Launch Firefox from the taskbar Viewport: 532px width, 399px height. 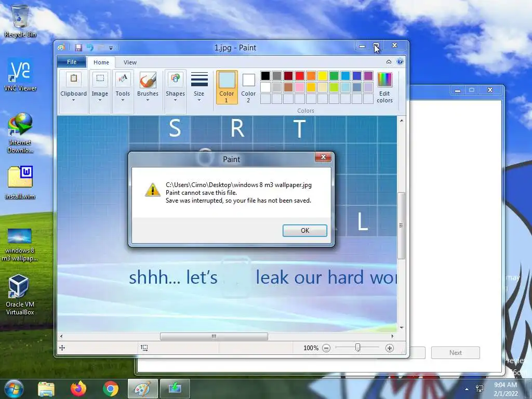point(78,389)
